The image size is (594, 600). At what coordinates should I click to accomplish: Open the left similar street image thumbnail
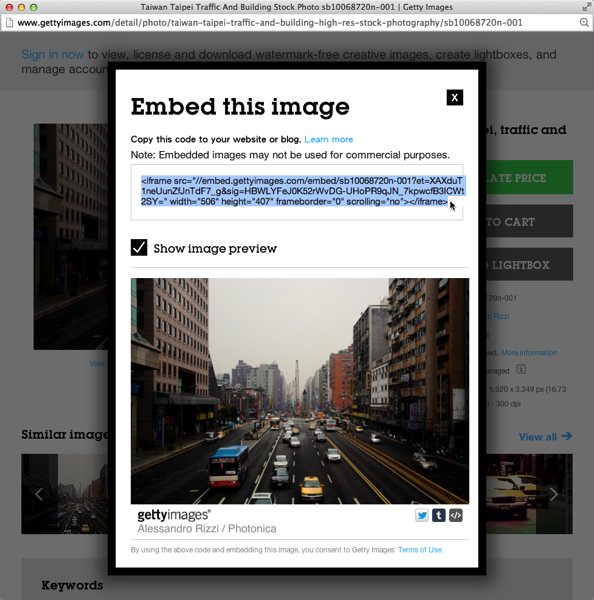coord(64,494)
